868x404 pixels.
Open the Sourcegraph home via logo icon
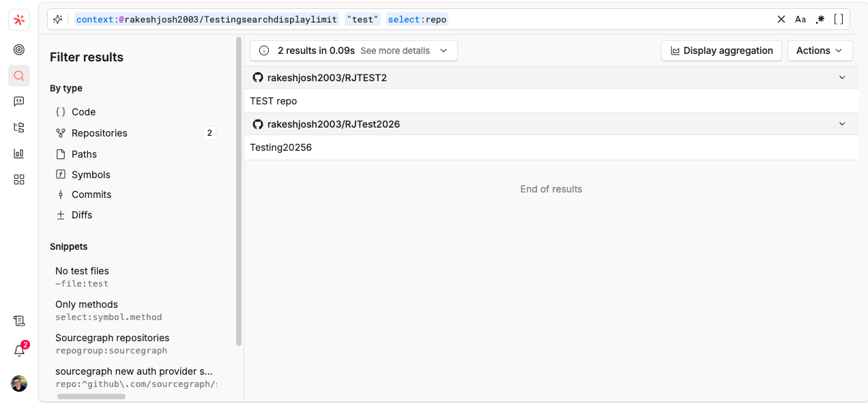tap(18, 19)
